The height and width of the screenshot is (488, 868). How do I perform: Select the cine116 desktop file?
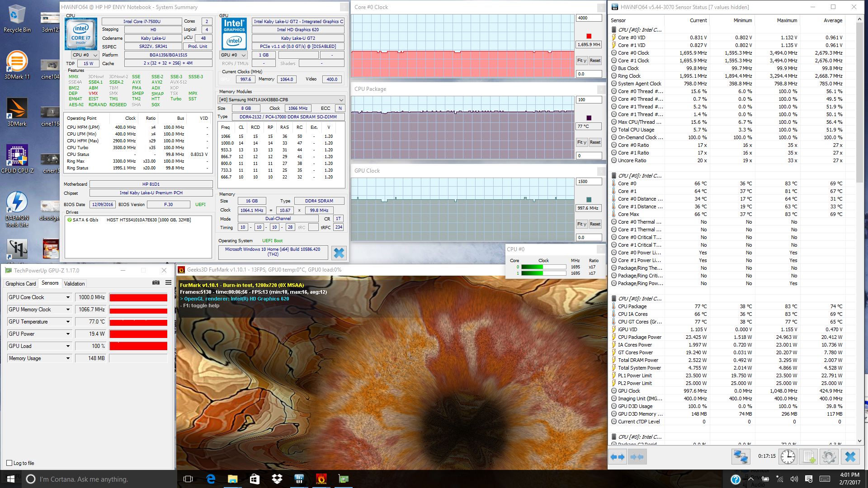coord(50,116)
